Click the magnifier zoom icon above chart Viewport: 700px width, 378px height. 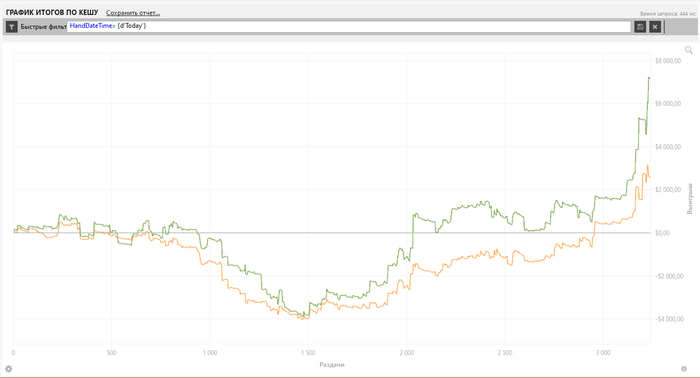pos(689,50)
